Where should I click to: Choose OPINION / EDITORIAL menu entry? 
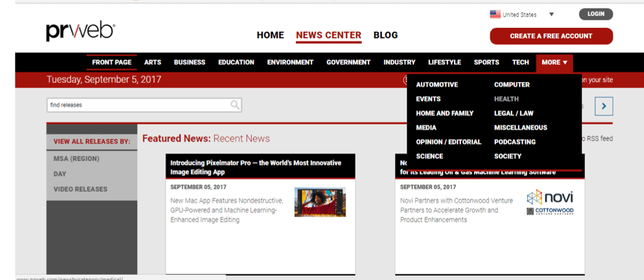click(449, 142)
